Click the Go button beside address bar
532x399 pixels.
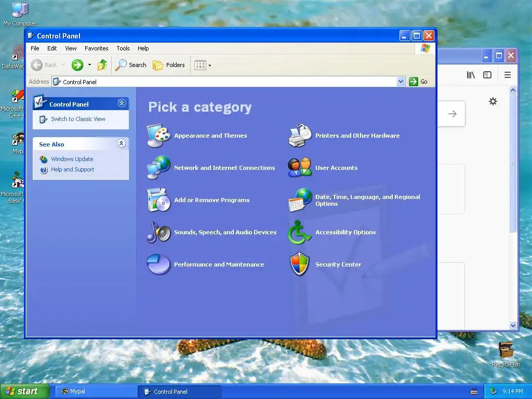[x=419, y=82]
